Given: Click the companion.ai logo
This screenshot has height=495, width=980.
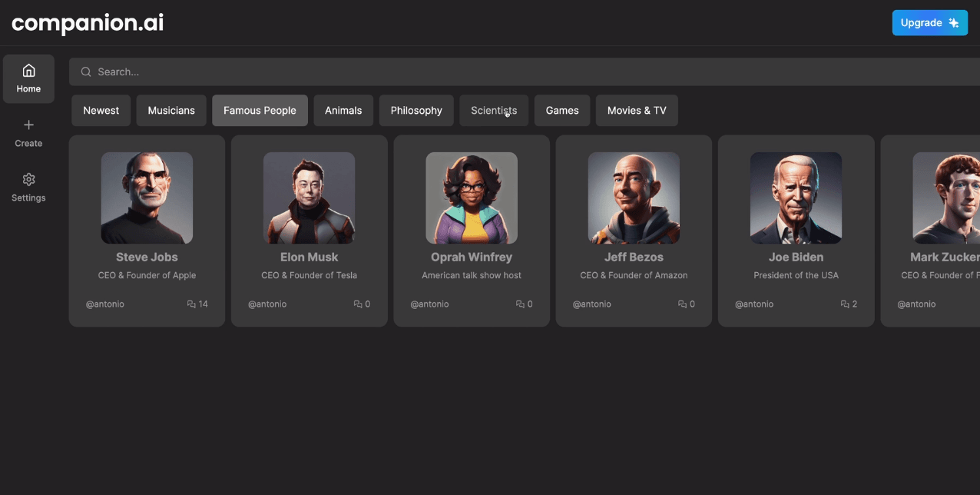Looking at the screenshot, I should tap(88, 23).
